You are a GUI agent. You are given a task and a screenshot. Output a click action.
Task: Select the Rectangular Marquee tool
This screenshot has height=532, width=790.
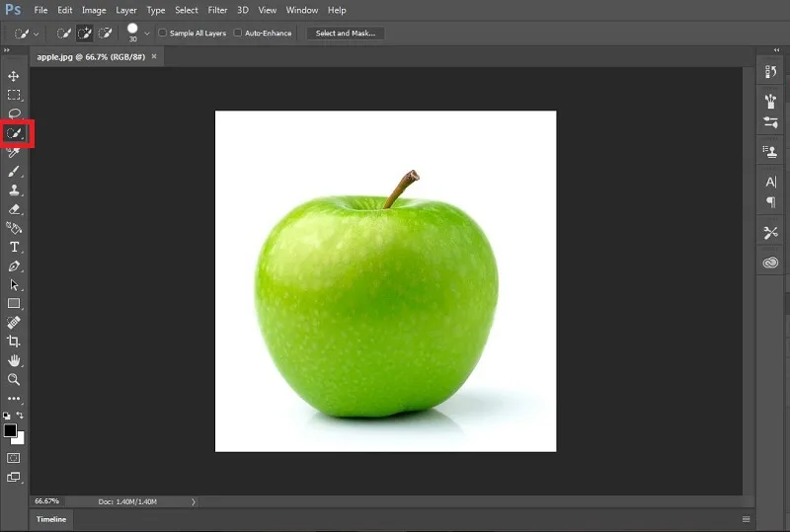click(x=14, y=95)
